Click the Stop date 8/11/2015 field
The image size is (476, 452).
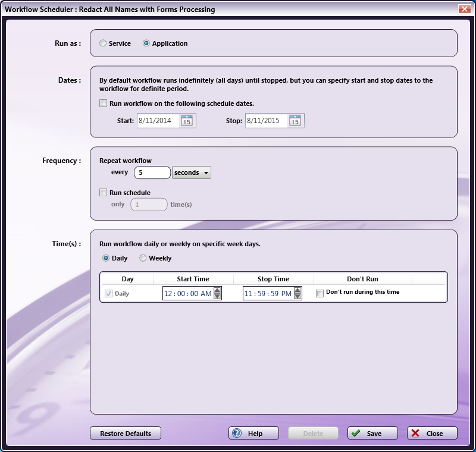pos(266,121)
